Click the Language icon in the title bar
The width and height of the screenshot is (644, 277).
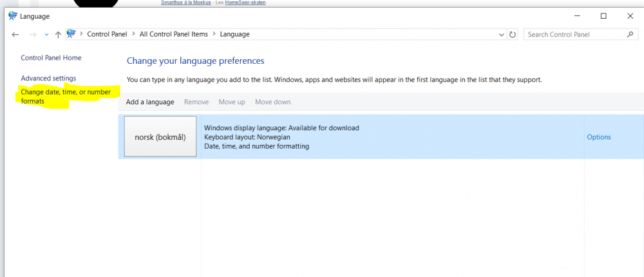point(13,16)
